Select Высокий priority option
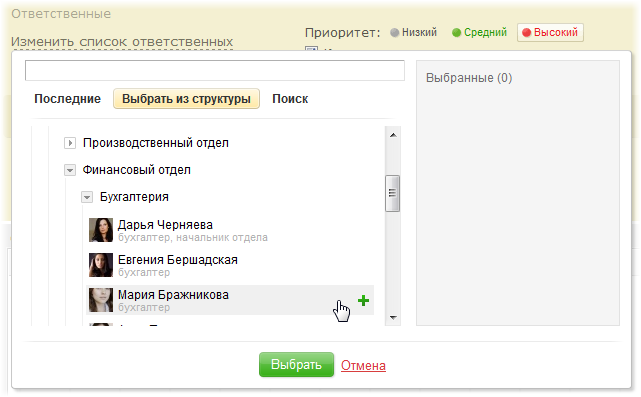The height and width of the screenshot is (397, 641). click(x=550, y=32)
